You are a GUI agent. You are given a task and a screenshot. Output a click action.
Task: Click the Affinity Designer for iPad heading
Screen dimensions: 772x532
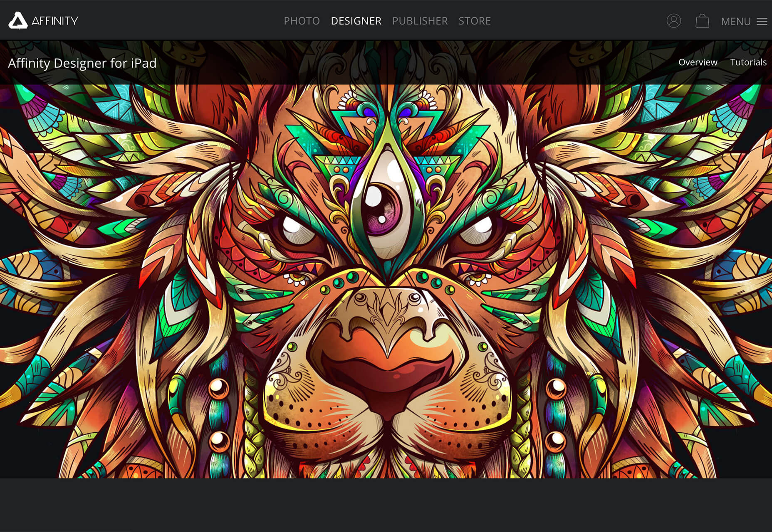82,63
